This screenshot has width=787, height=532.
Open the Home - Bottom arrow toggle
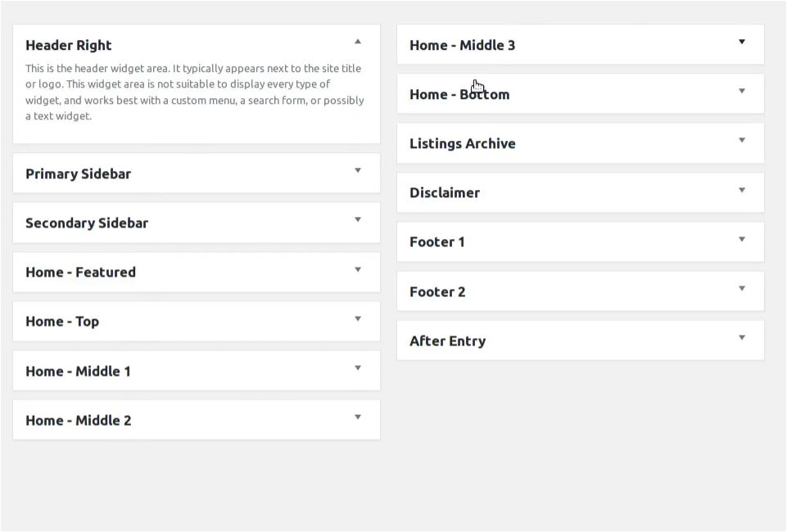pyautogui.click(x=742, y=91)
